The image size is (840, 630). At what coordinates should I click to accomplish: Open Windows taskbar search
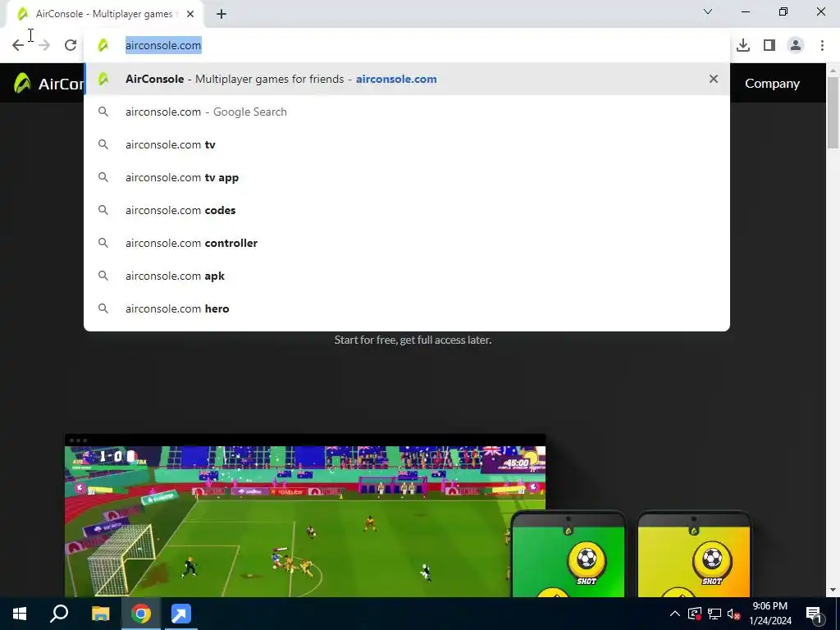pos(59,614)
